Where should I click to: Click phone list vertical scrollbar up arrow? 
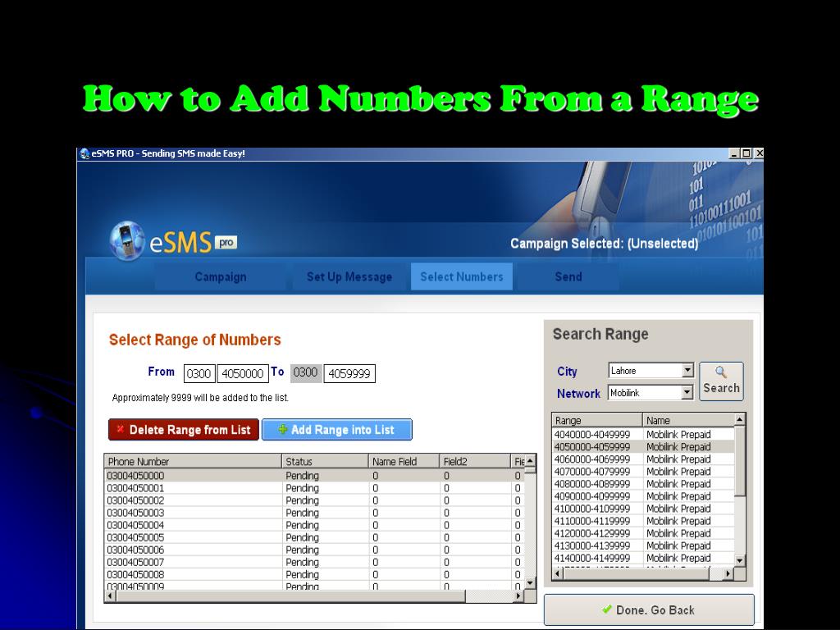point(530,461)
